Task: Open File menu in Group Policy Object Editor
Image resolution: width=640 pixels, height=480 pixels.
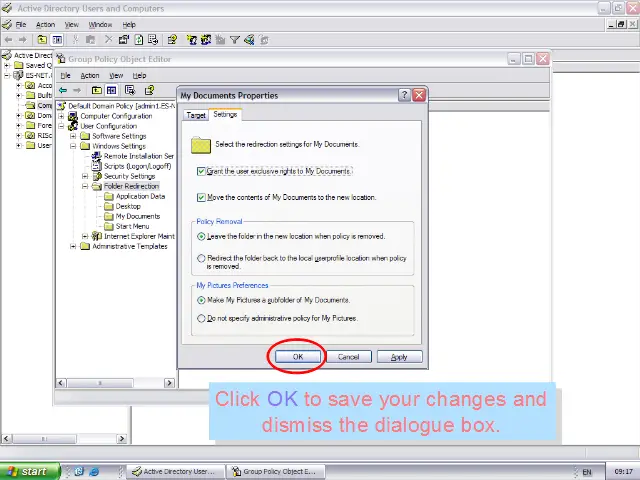Action: (65, 76)
